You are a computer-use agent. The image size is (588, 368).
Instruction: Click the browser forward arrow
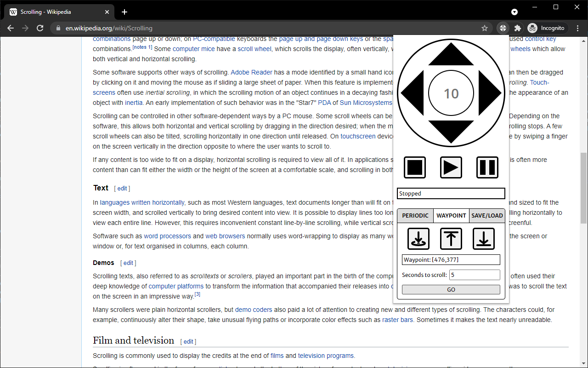[25, 28]
